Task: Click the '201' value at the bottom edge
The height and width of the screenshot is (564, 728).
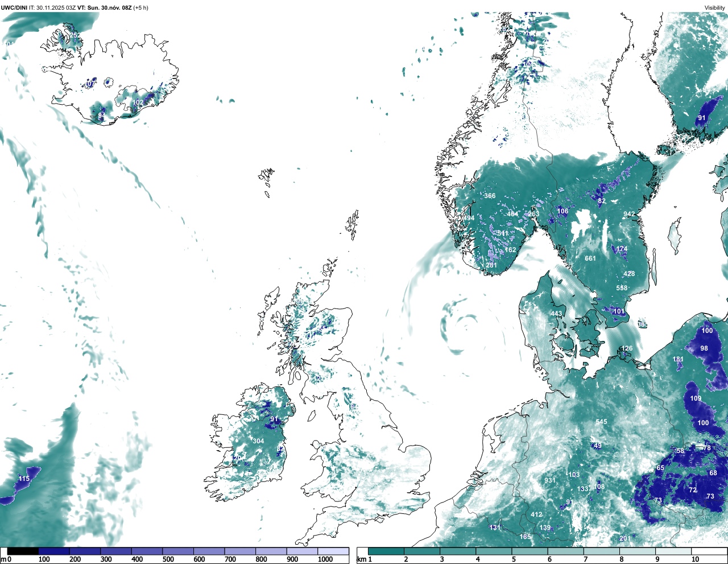Action: (625, 538)
